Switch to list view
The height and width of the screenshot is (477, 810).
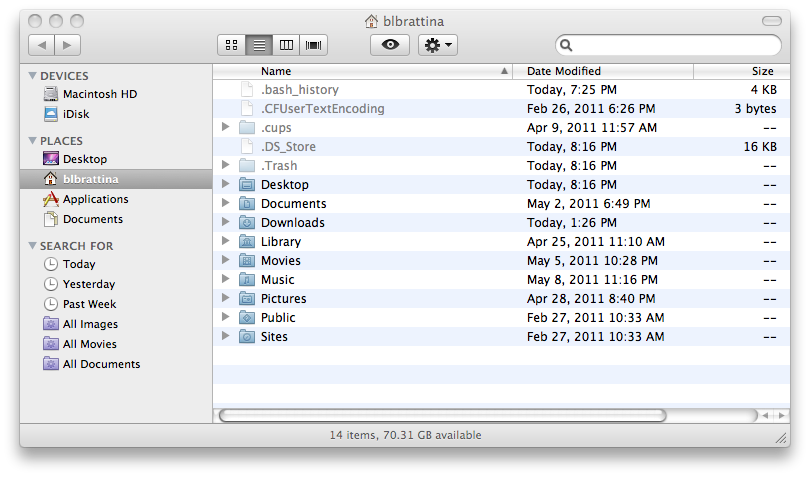pos(259,45)
